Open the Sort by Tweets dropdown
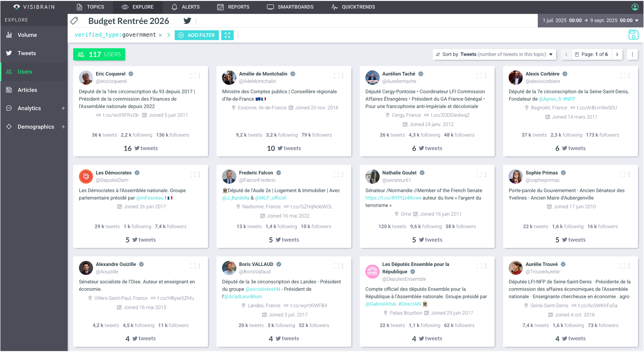This screenshot has width=644, height=352. [x=494, y=55]
